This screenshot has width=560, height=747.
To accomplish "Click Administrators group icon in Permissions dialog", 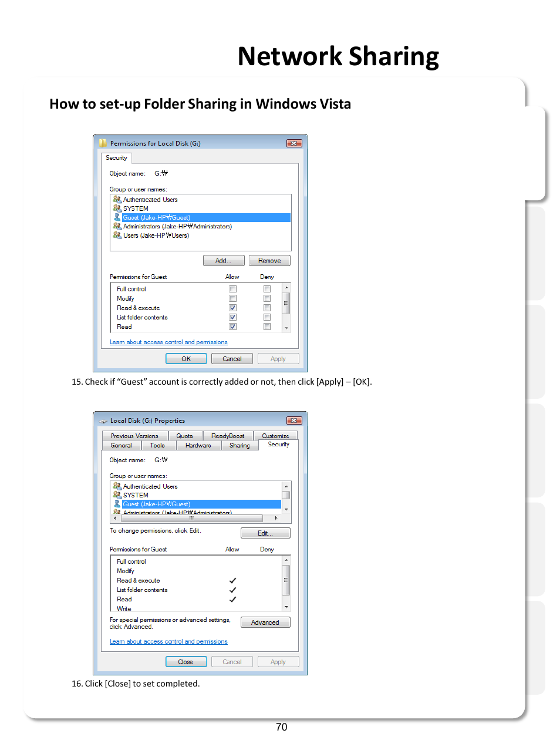I will (x=117, y=226).
